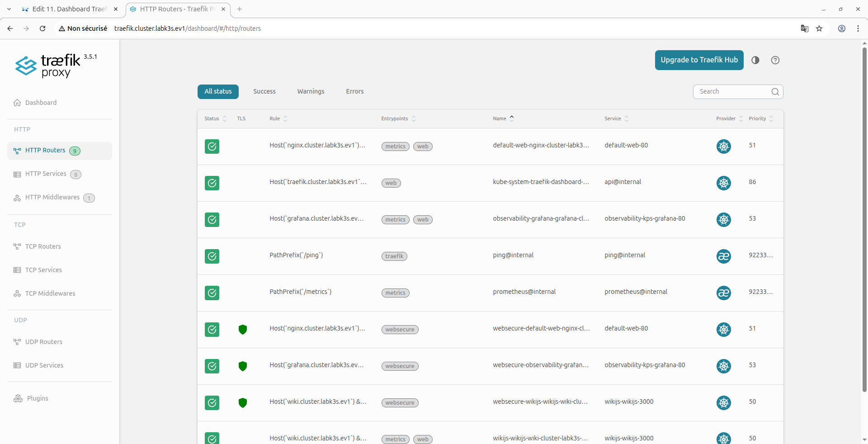The height and width of the screenshot is (444, 868).
Task: Click Kubernetes provider icon for observability-grafana-grafana-cl row
Action: click(724, 220)
